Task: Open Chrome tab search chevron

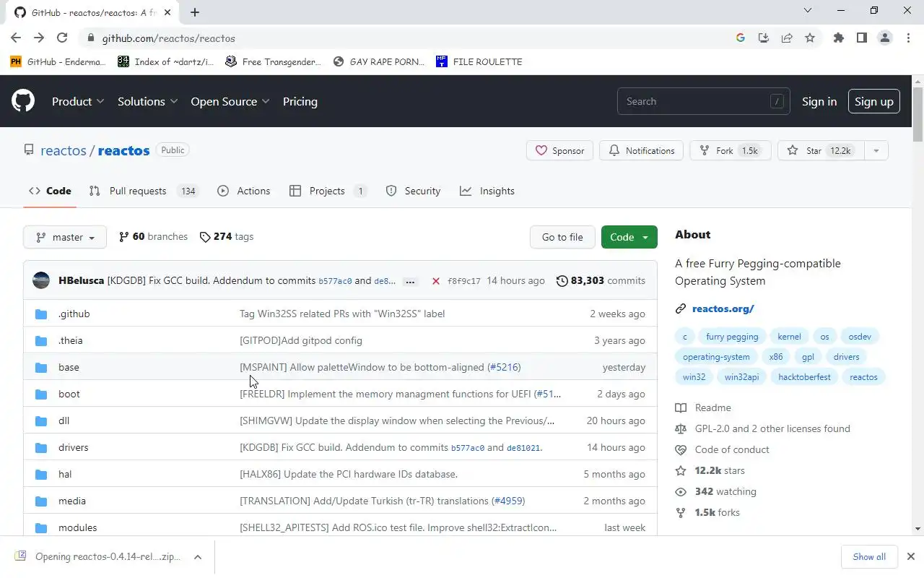Action: (807, 11)
